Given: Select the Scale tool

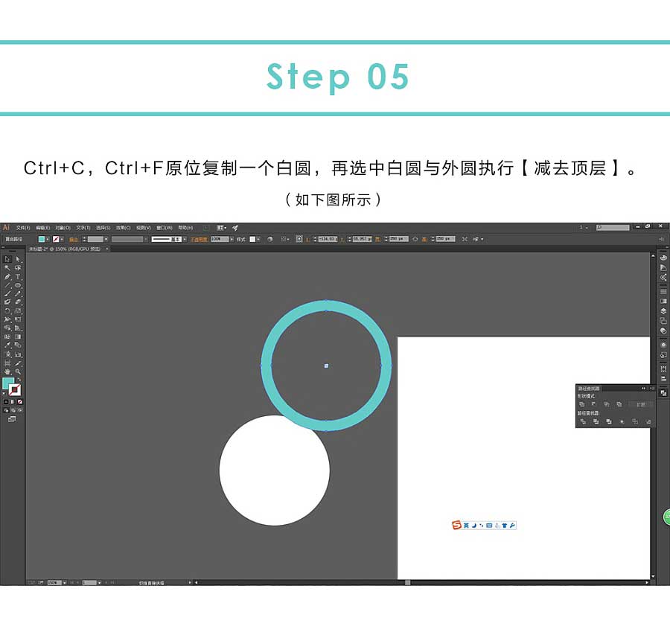Looking at the screenshot, I should (18, 310).
